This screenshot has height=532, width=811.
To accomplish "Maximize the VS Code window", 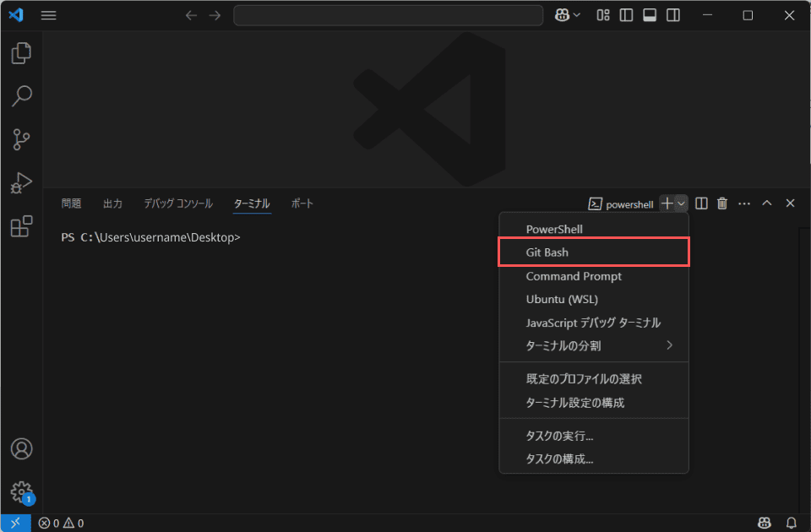I will [748, 15].
